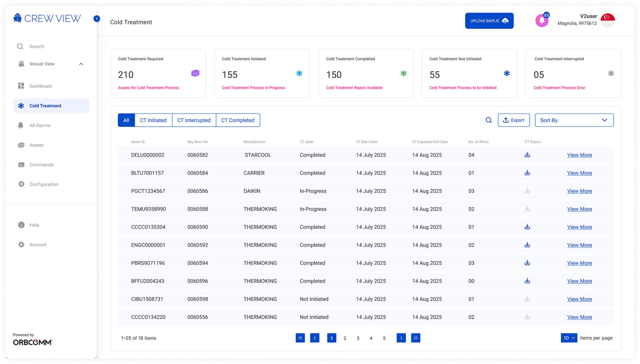The height and width of the screenshot is (364, 640).
Task: Download CT report for BFFU2004243
Action: pos(527,281)
